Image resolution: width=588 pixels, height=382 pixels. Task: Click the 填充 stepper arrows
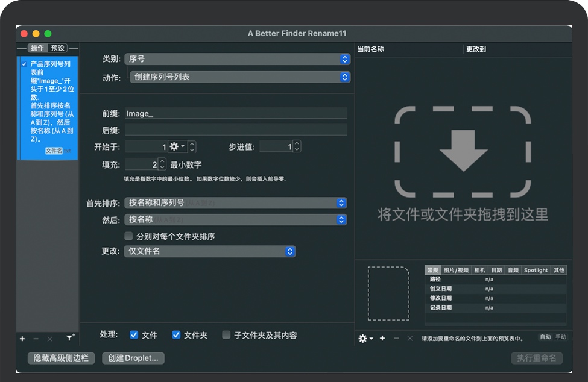[162, 164]
